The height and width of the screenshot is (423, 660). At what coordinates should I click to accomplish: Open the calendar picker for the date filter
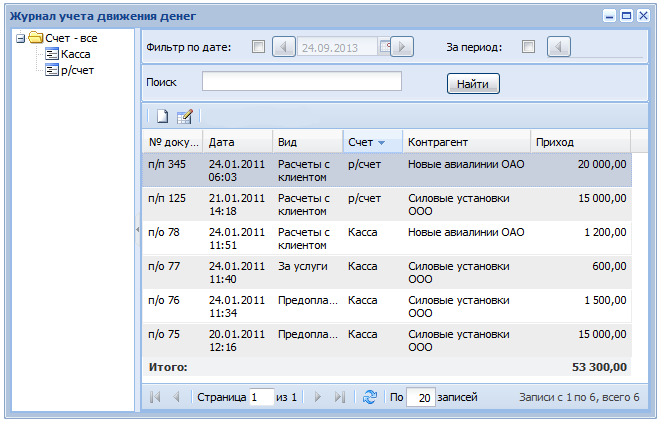[385, 47]
